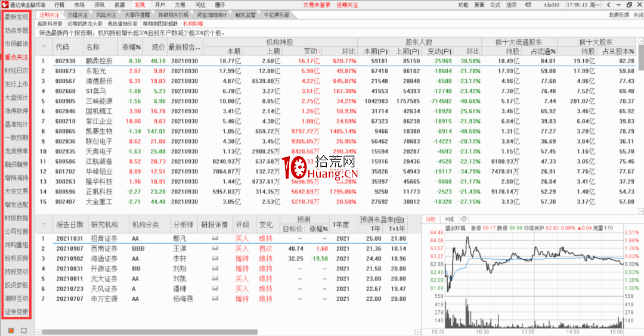644x336 pixels.
Task: Open 招商证券 research report envelope icon
Action: click(215, 238)
